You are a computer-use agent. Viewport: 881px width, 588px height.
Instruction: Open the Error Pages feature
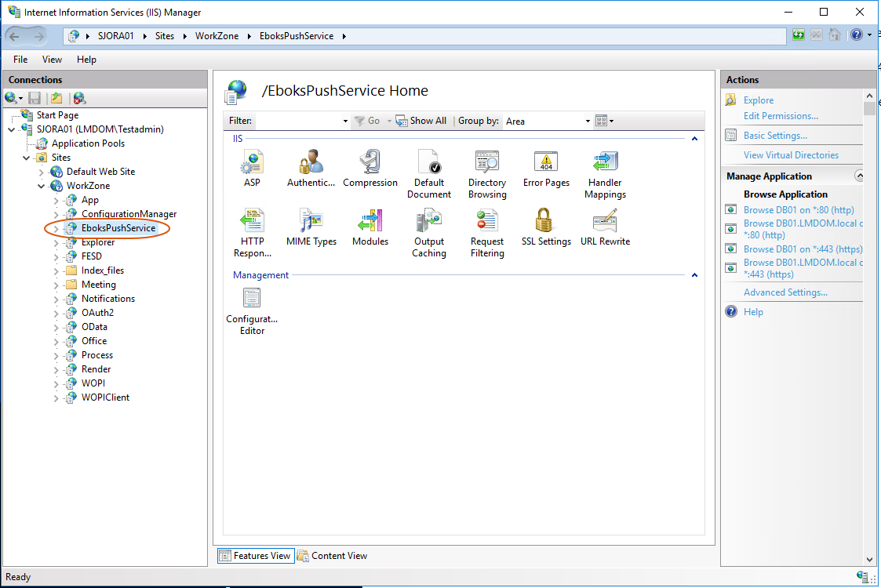point(546,169)
